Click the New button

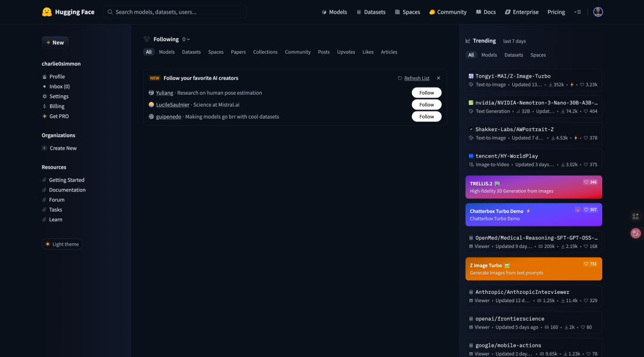click(x=55, y=42)
